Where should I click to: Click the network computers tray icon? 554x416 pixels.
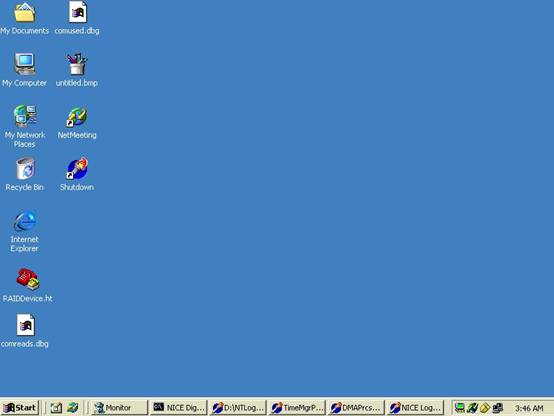pyautogui.click(x=497, y=408)
